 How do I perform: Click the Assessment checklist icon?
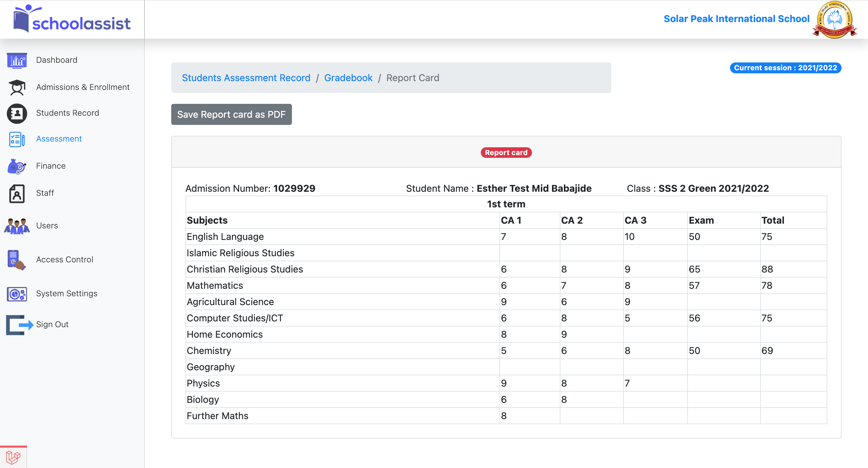[x=17, y=139]
